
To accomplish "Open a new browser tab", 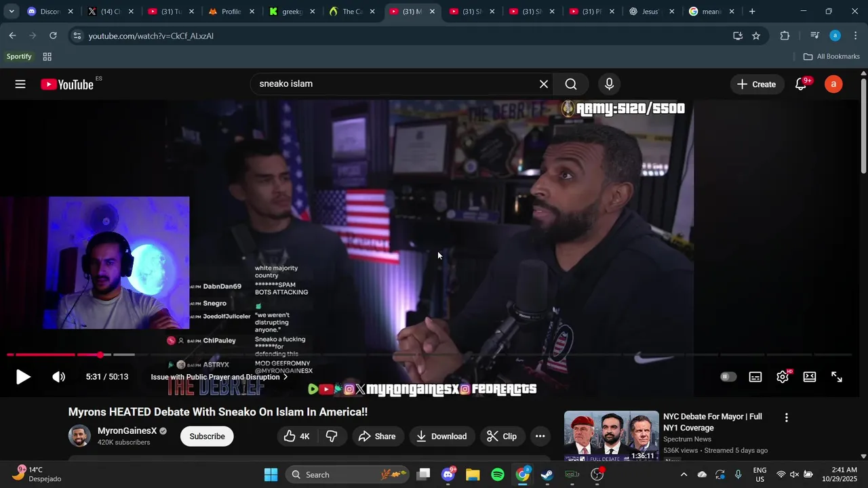I will click(x=752, y=12).
